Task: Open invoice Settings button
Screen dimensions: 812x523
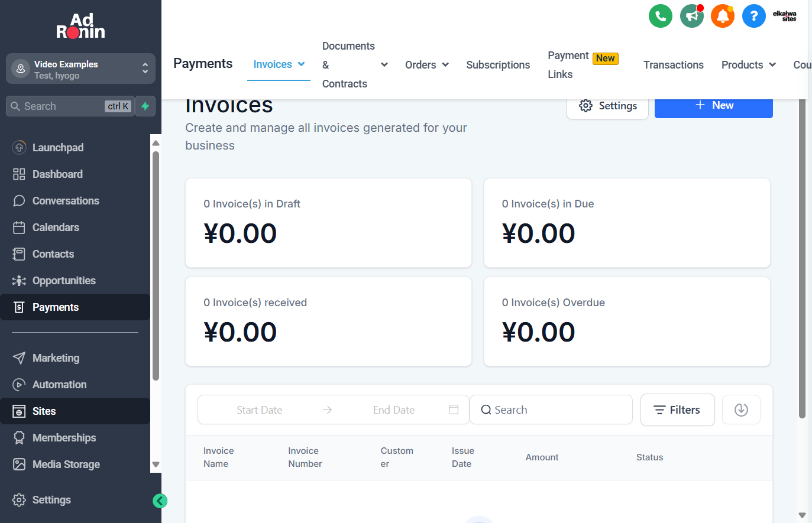Action: pos(607,106)
